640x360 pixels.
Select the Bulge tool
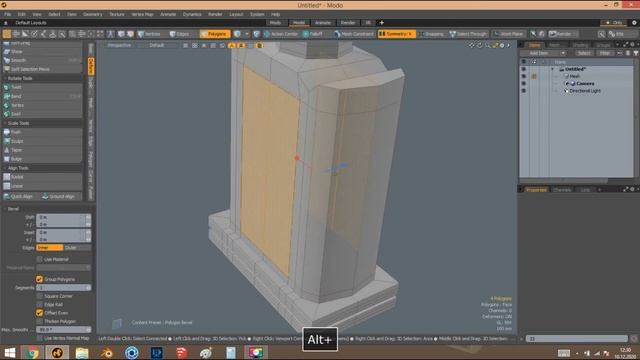pyautogui.click(x=42, y=159)
